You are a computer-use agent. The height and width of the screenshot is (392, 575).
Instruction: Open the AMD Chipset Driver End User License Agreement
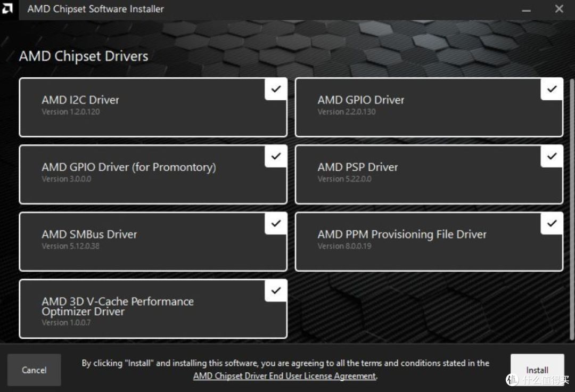(284, 375)
